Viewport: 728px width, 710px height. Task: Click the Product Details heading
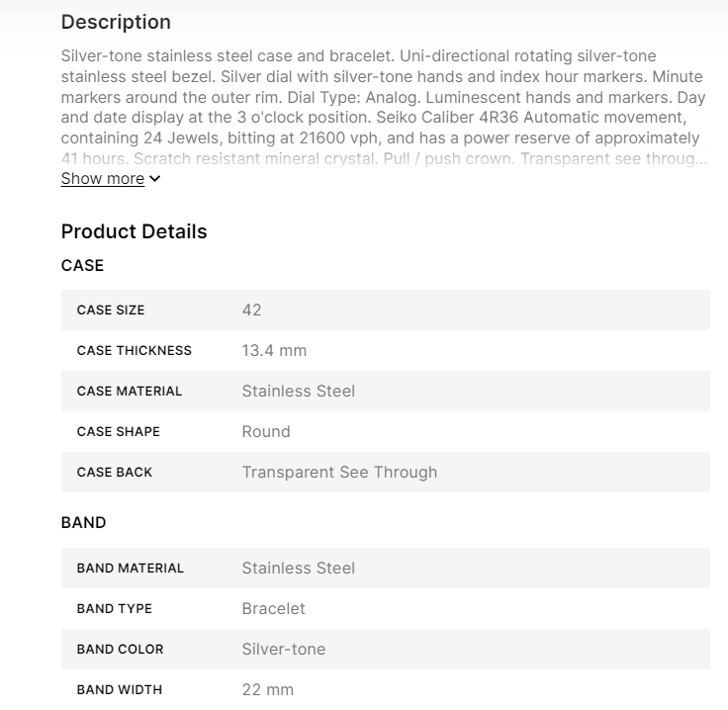tap(134, 231)
